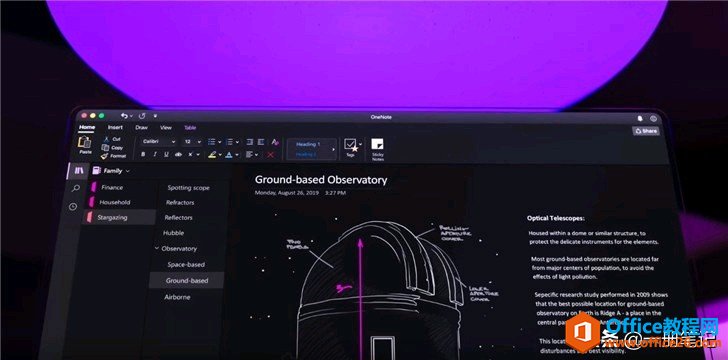
Task: Expand the Family notebook chevron
Action: (x=128, y=171)
